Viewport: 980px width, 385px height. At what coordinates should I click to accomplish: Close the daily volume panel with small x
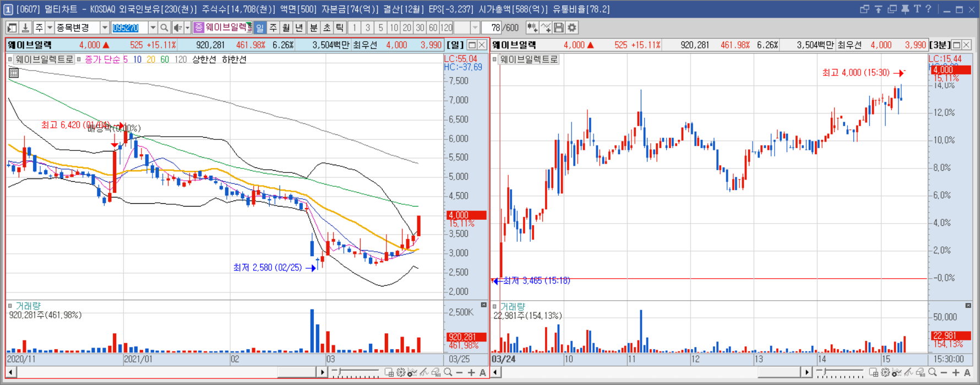[483, 305]
